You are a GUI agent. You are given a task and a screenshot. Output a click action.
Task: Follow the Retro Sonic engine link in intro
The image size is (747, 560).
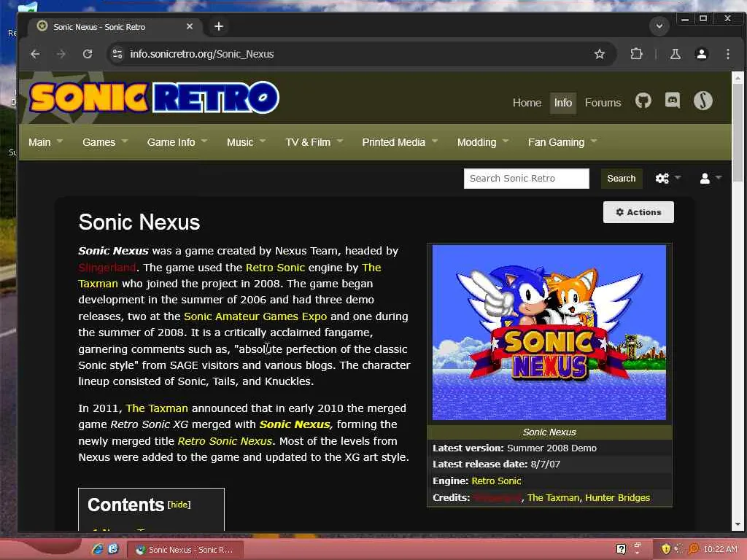275,268
